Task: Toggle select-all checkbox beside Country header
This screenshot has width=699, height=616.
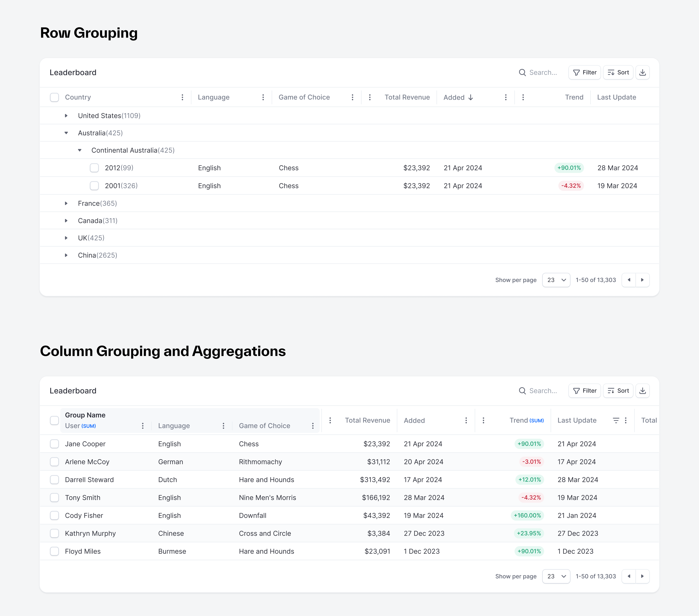Action: [x=54, y=97]
